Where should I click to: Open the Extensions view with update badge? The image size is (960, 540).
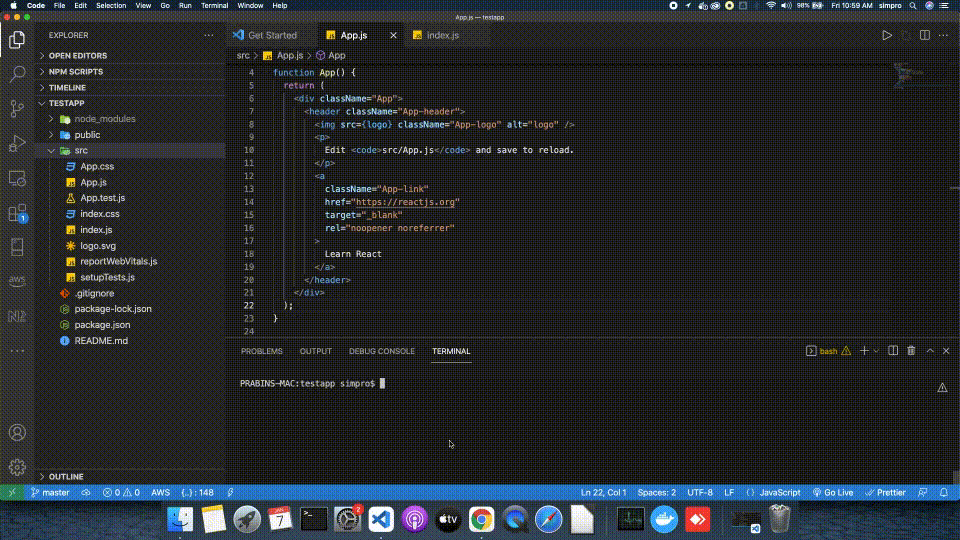click(x=17, y=214)
